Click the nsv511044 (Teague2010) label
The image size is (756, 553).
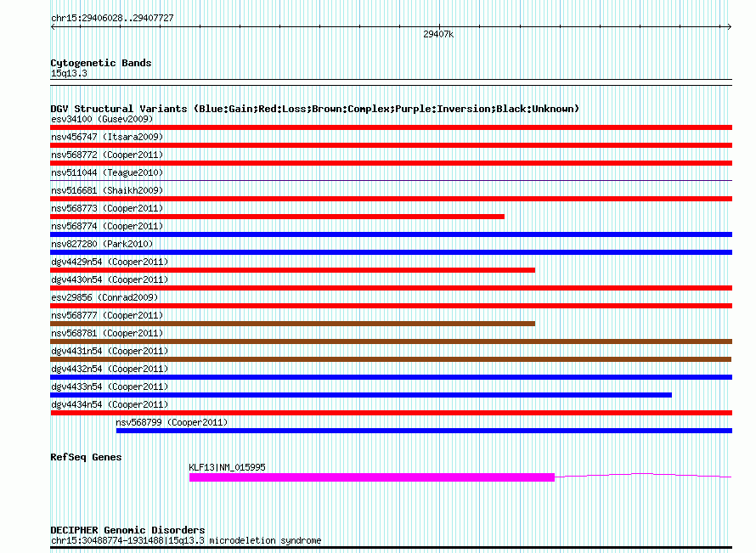(107, 172)
